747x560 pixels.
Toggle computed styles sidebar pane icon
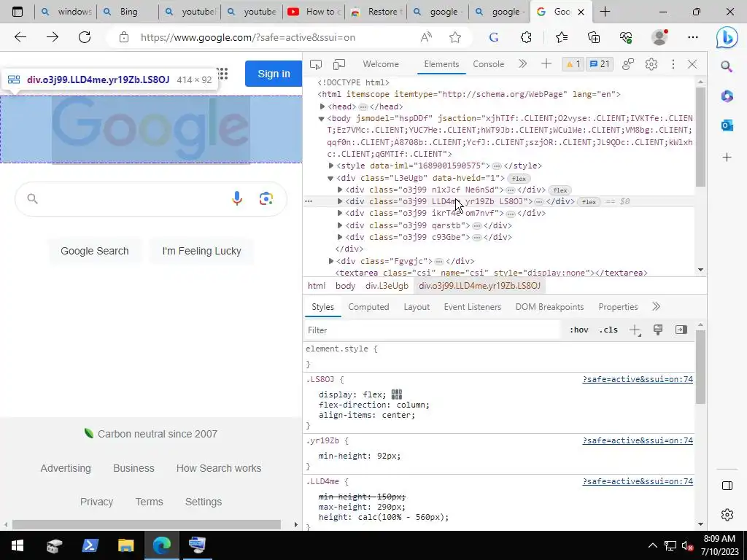click(681, 330)
